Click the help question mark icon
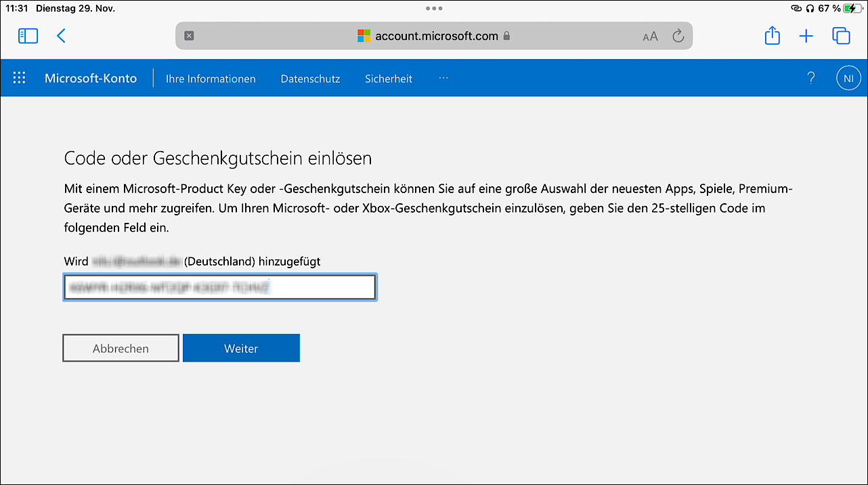Screen dimensions: 868x485 (811, 77)
